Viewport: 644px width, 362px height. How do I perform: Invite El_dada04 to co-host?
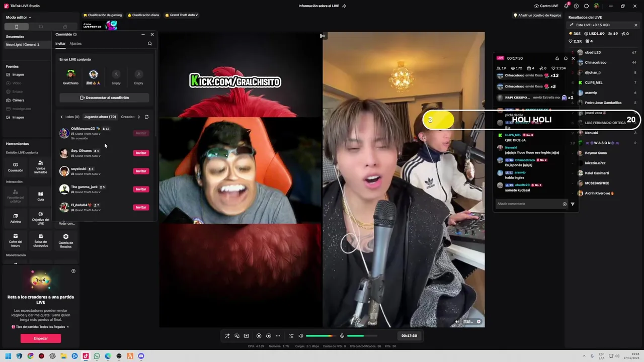pos(141,207)
